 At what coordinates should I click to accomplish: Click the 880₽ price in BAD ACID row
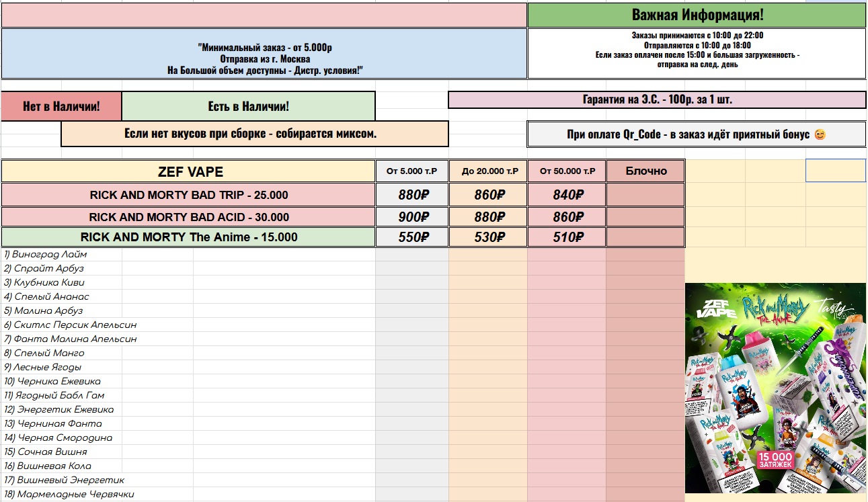point(488,217)
